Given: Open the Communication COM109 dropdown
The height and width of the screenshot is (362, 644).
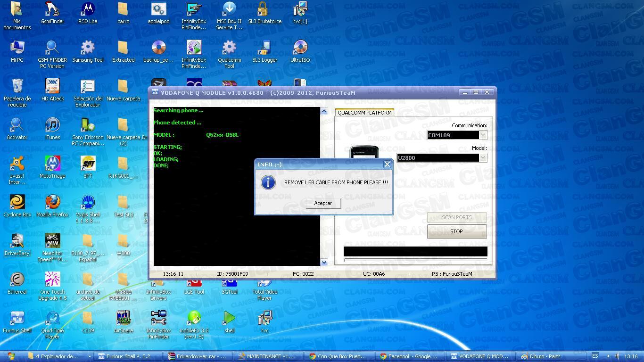Looking at the screenshot, I should 483,135.
